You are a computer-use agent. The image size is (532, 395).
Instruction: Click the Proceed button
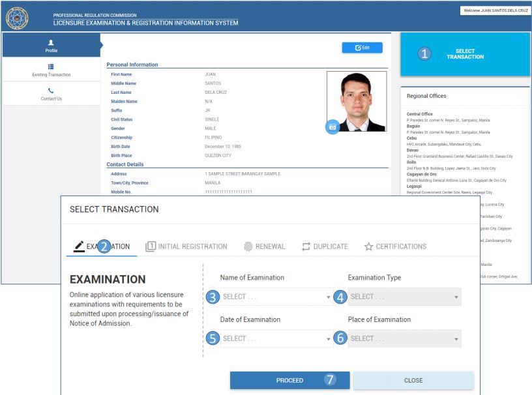[289, 380]
